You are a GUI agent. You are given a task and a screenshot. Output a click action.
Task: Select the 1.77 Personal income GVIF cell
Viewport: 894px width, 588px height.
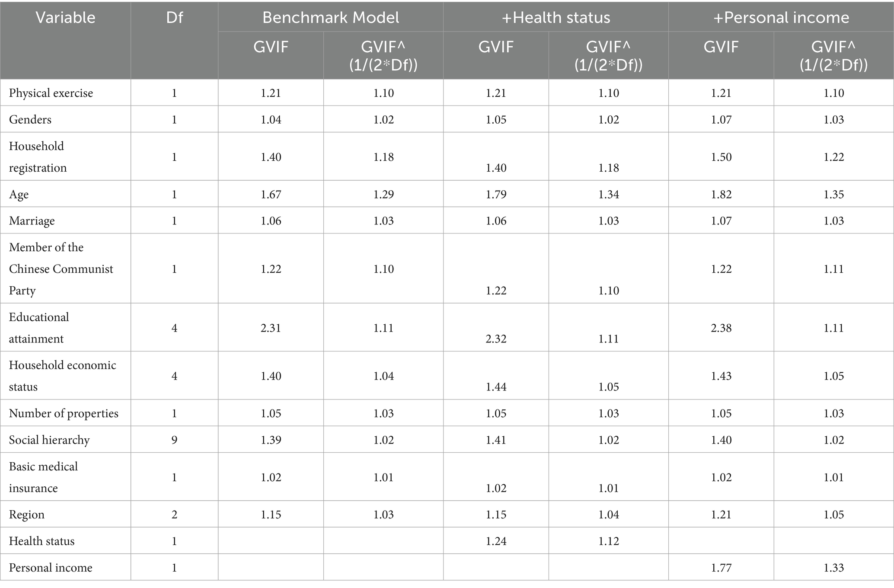pos(721,567)
